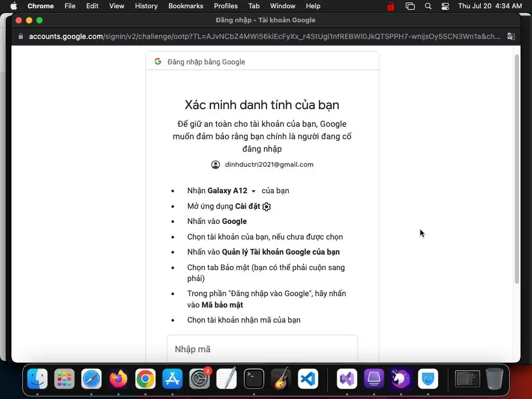Open the Profiles menu
Image resolution: width=532 pixels, height=399 pixels.
coord(225,6)
